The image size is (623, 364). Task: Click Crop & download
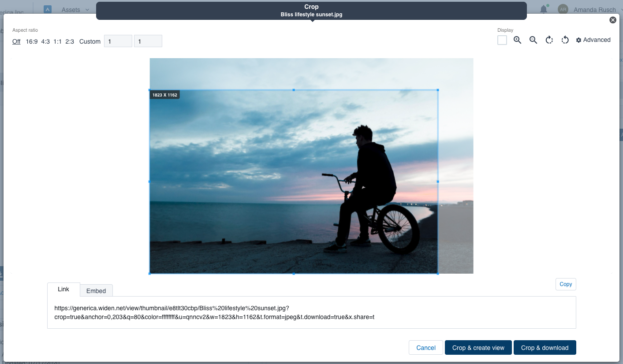pyautogui.click(x=545, y=347)
